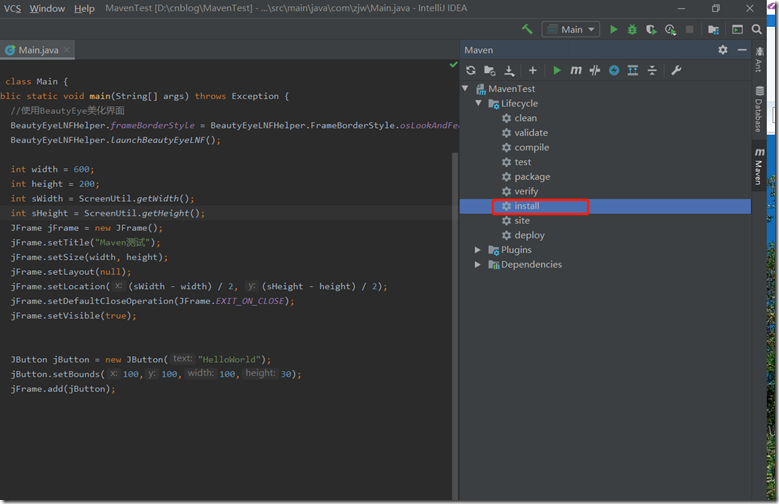Run Main with the green play button

tap(614, 29)
